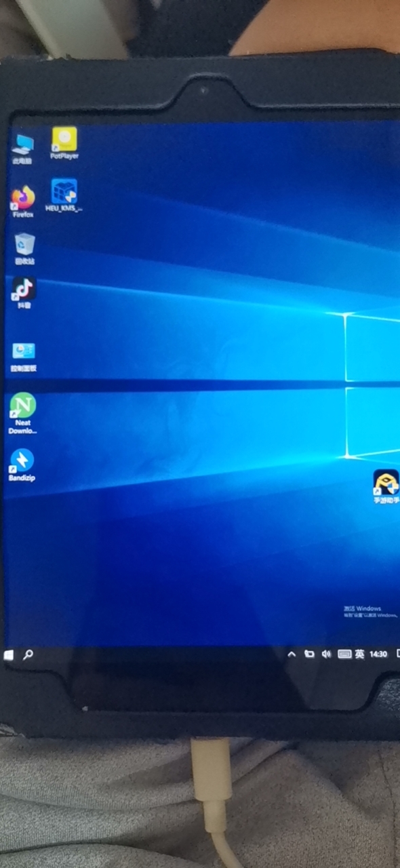Open the 手游助手 shortcut on the right

click(x=386, y=487)
